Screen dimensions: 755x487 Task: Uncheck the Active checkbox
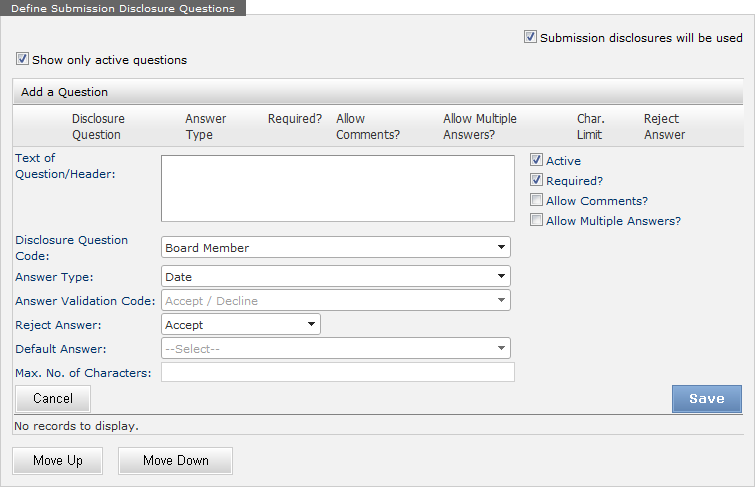(x=537, y=161)
